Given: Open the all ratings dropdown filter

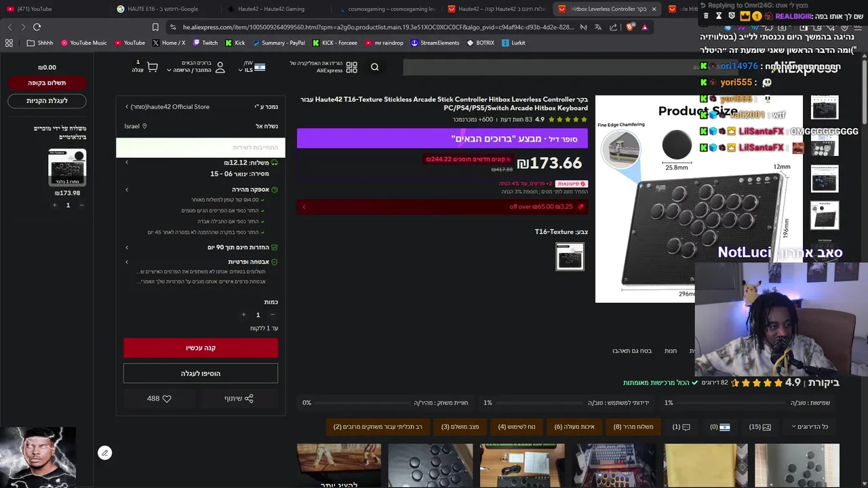Looking at the screenshot, I should point(810,427).
